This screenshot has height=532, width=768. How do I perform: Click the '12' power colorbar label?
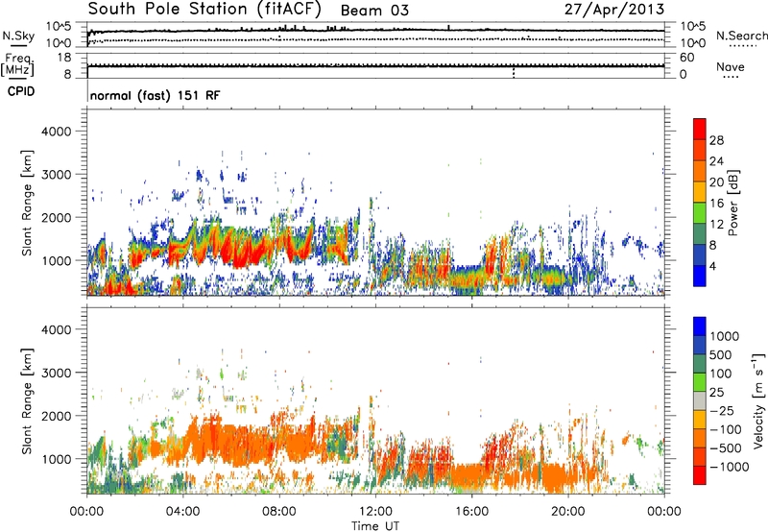click(716, 225)
